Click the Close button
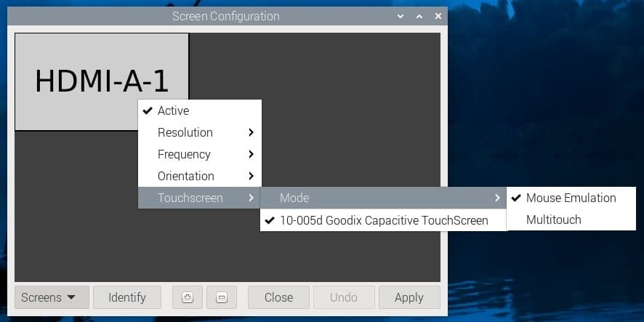This screenshot has height=322, width=644. 278,297
